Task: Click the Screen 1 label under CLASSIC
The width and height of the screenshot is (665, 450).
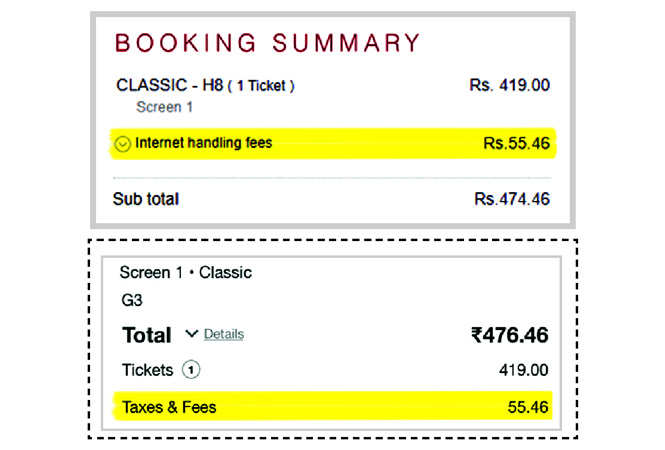Action: (x=165, y=107)
